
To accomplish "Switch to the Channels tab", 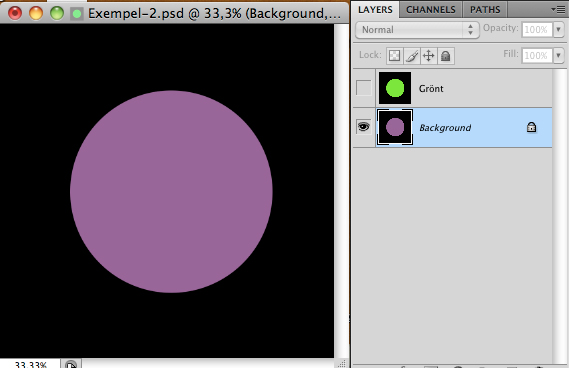I will coord(431,9).
